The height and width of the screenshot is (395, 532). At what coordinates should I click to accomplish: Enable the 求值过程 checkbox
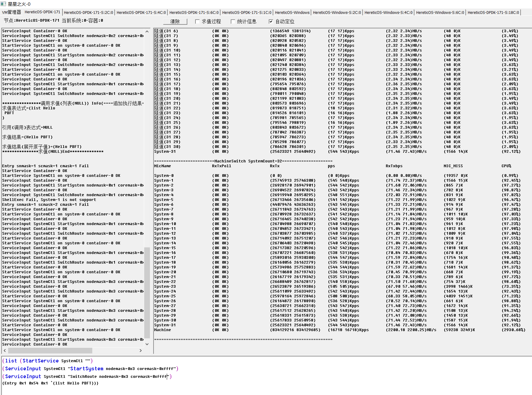197,21
